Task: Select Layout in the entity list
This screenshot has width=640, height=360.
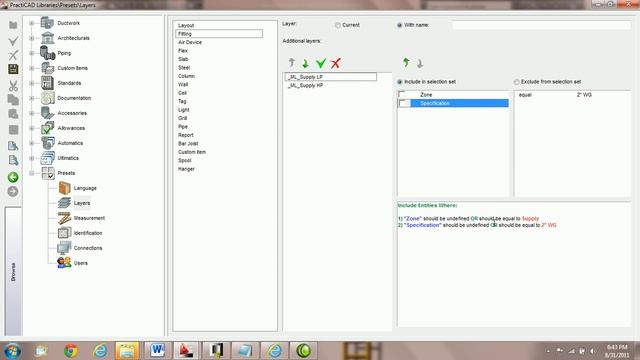Action: pyautogui.click(x=186, y=25)
